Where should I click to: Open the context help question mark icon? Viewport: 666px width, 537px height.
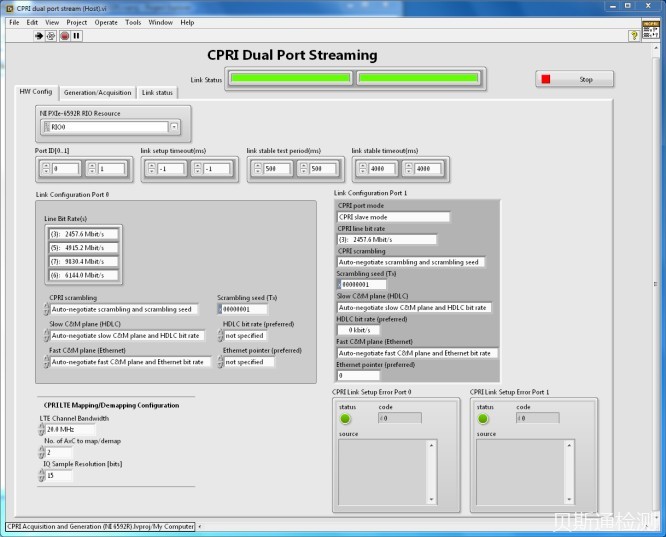click(634, 36)
